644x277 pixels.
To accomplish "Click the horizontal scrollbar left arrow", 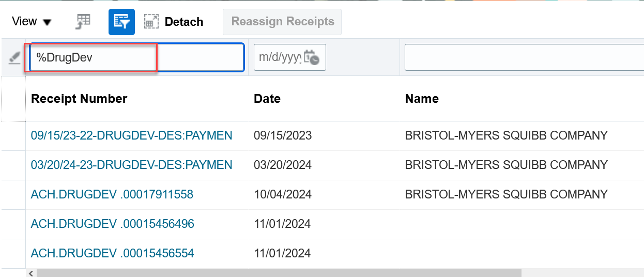I will (31, 273).
